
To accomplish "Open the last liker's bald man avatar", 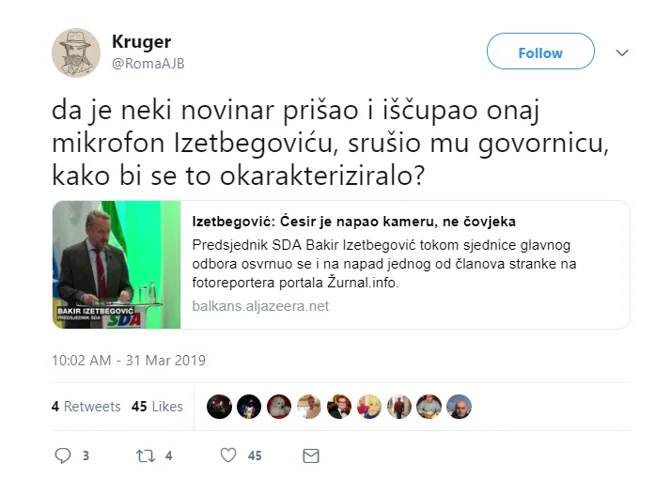I will pos(459,406).
